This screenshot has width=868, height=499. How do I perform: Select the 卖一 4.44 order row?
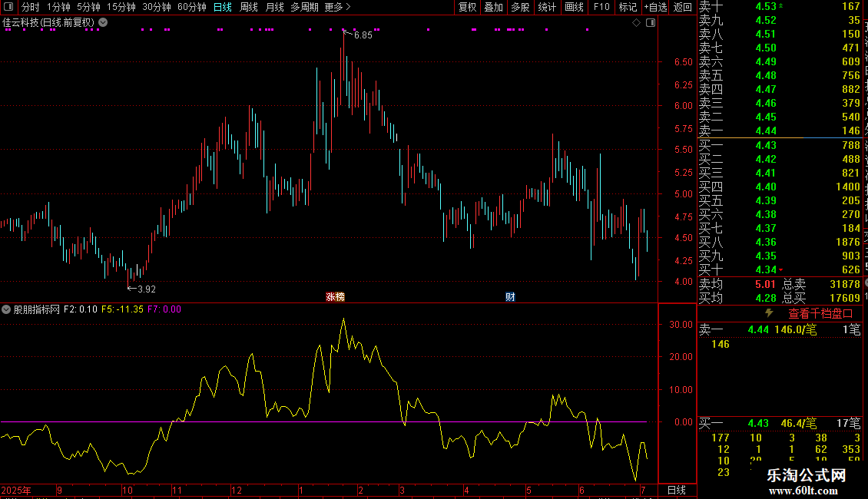[780, 131]
